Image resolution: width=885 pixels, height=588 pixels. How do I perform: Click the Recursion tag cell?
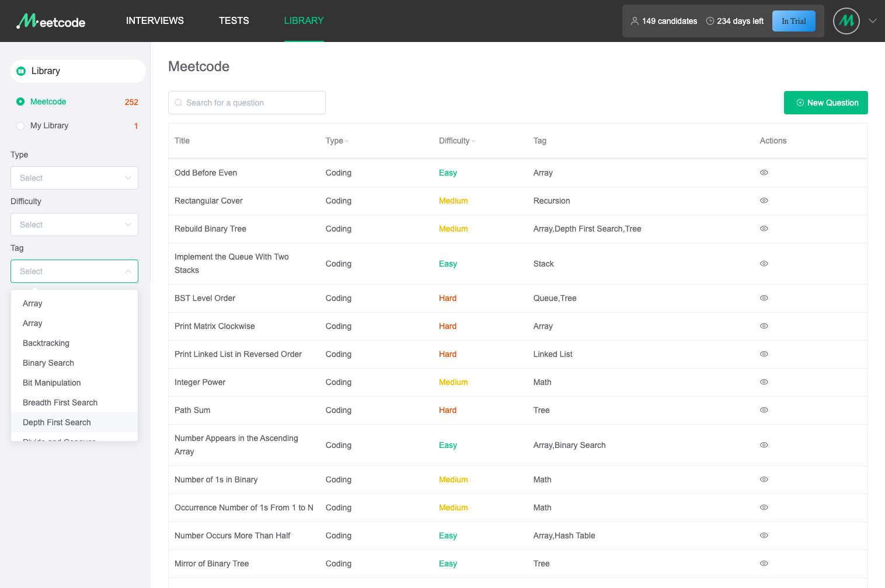552,201
